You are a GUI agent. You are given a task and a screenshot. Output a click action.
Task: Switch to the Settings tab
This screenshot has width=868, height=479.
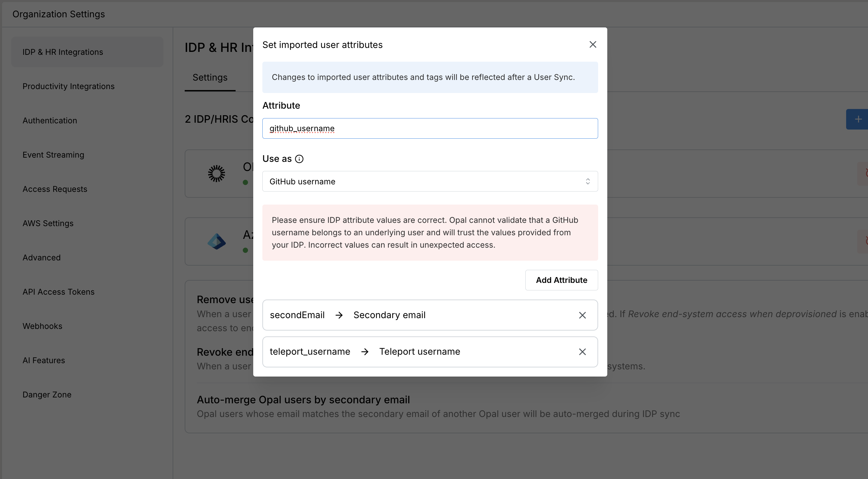(x=210, y=77)
